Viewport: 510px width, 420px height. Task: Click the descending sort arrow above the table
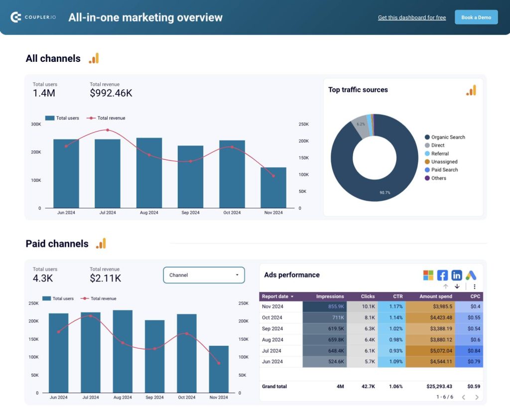tap(457, 286)
